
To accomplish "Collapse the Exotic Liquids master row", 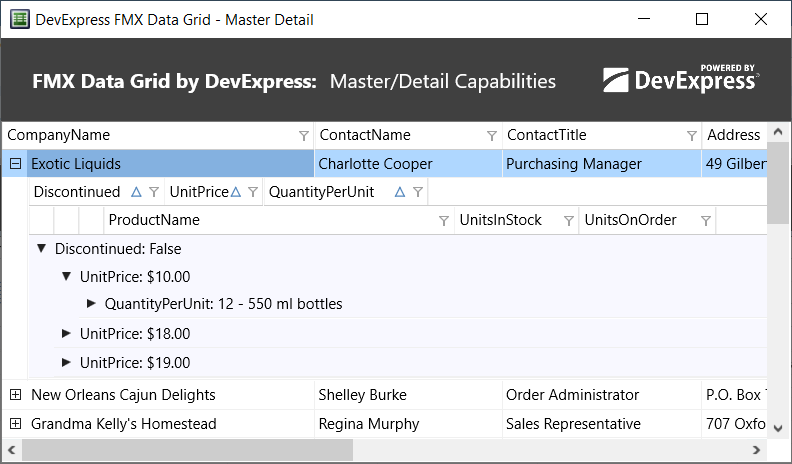I will click(16, 164).
